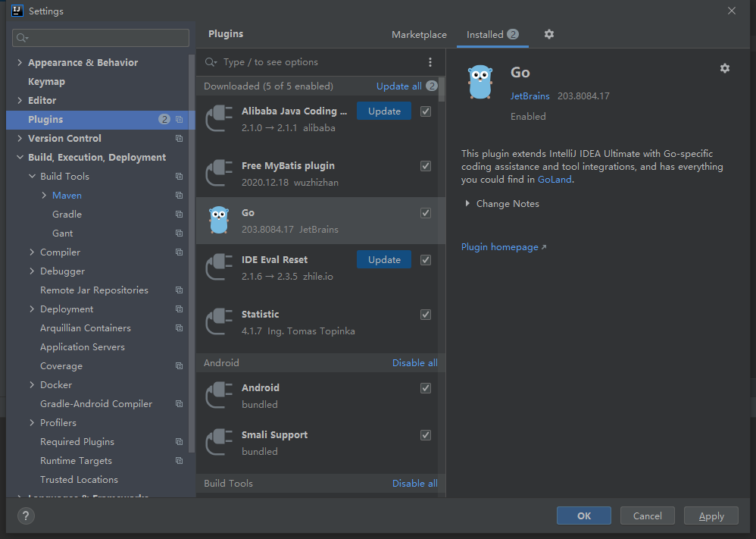Screen dimensions: 756x539
Task: Disable the Alibaba Java Coding plugin checkbox
Action: coord(426,111)
